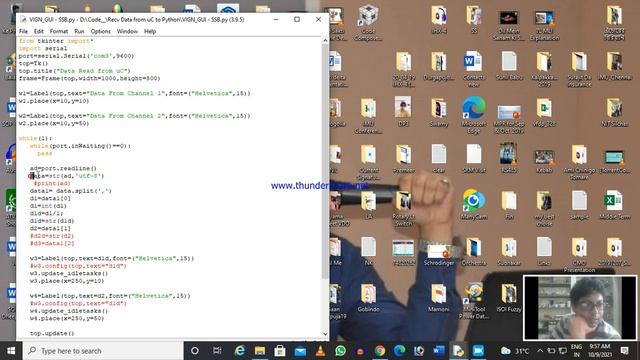The width and height of the screenshot is (640, 360).
Task: Show hidden system tray icons
Action: point(540,351)
